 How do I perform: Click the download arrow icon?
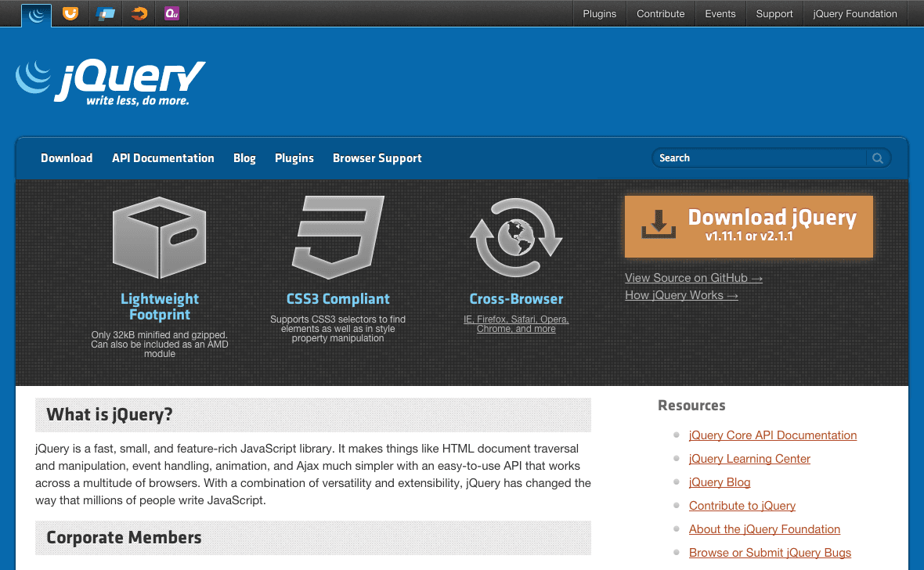coord(659,225)
